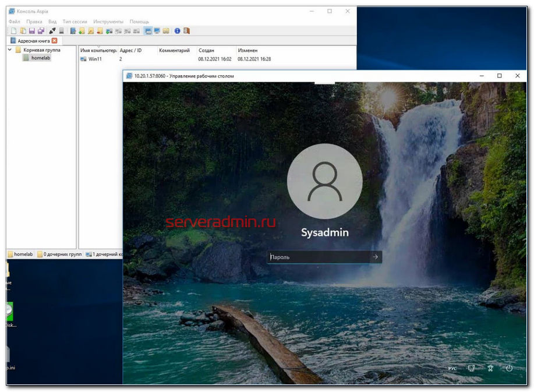The height and width of the screenshot is (392, 534).
Task: Open the РУС input language selector
Action: click(x=452, y=369)
